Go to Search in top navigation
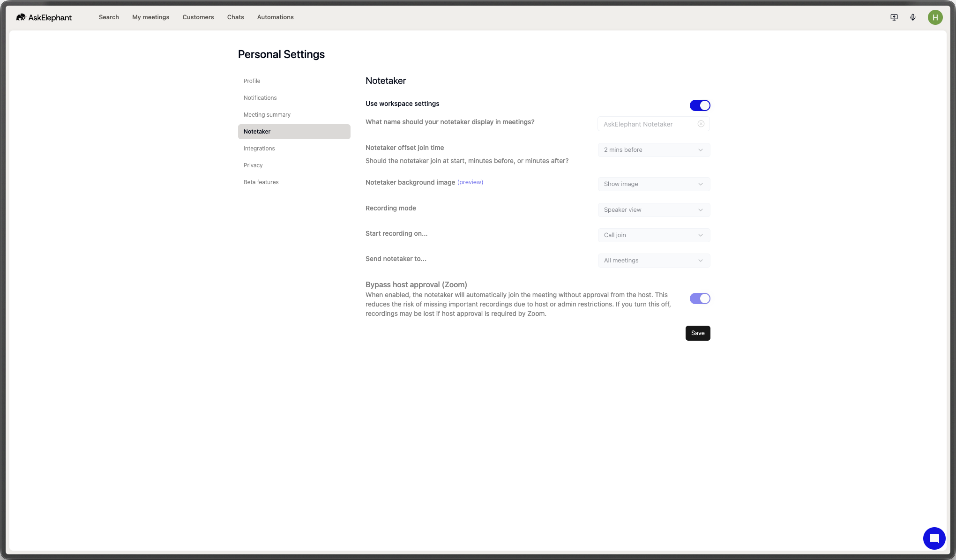The height and width of the screenshot is (560, 956). point(109,17)
